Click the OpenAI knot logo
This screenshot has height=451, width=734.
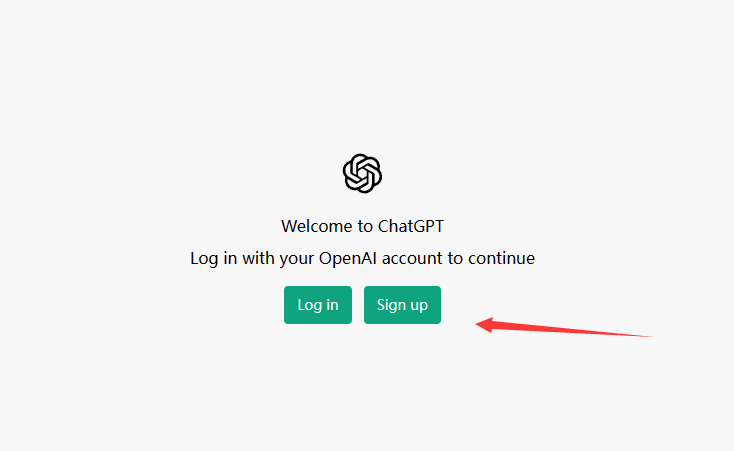point(362,173)
